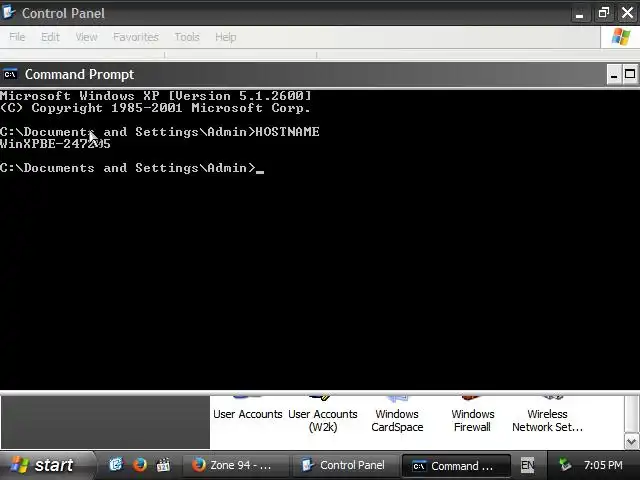Click the HOSTNAME command text
The image size is (640, 480).
(x=287, y=132)
